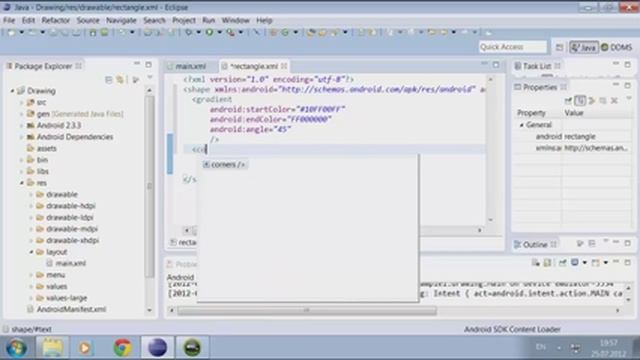Click the Restore Default Value icon in Properties
640x360 pixels.
[x=603, y=100]
